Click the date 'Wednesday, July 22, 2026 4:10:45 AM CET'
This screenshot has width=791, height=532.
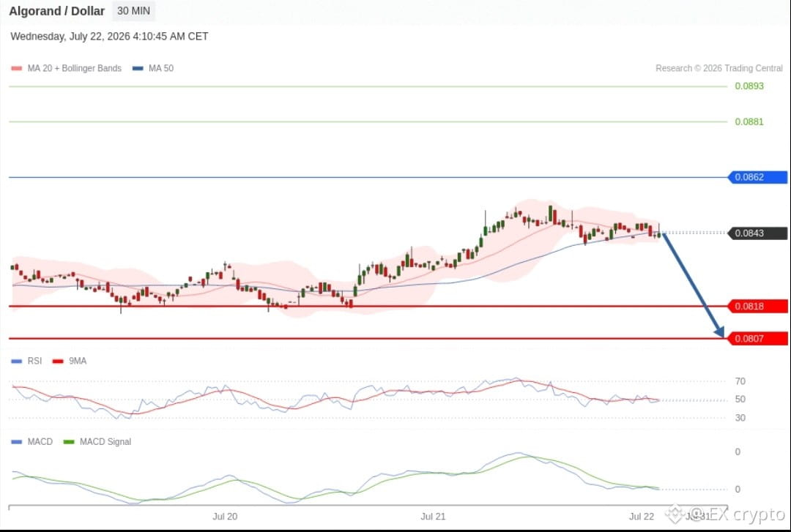[109, 37]
